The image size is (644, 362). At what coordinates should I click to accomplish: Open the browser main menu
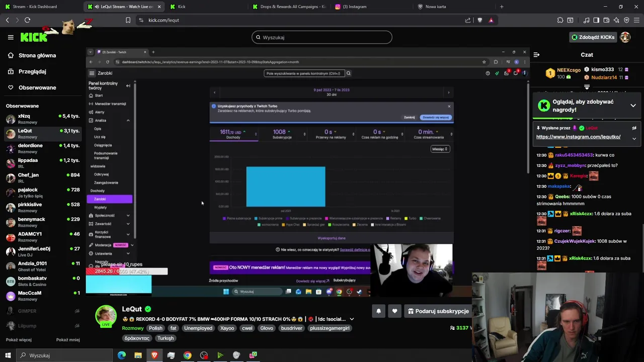[636, 20]
